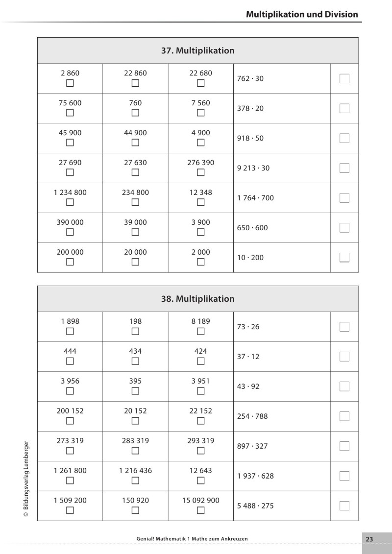Viewport: 392px width, 554px height.
Task: Check the box below 7 560
Action: [200, 113]
